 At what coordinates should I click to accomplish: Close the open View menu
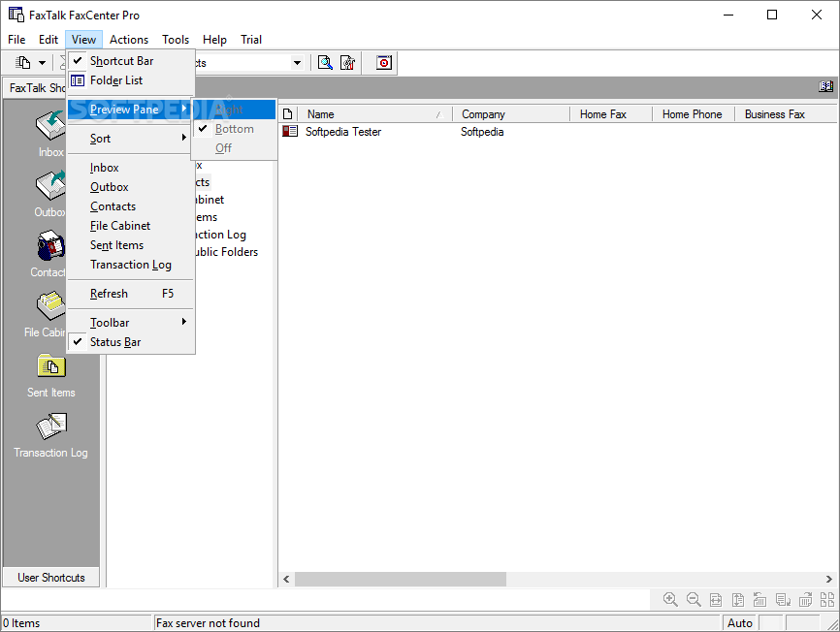click(83, 40)
